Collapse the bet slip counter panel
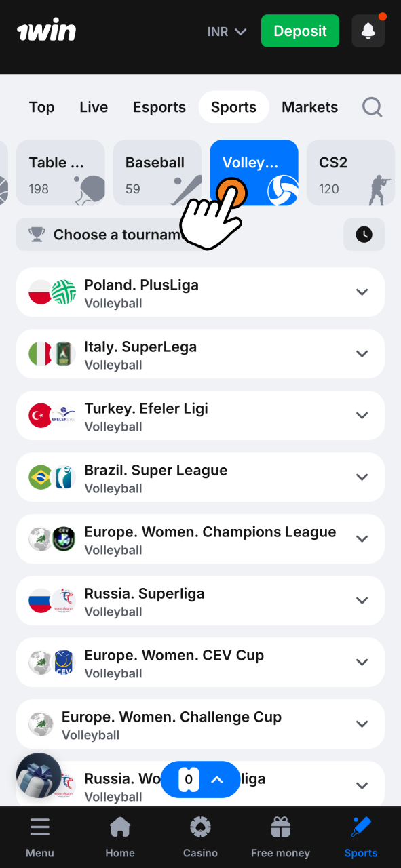Viewport: 401px width, 868px height. point(217,780)
